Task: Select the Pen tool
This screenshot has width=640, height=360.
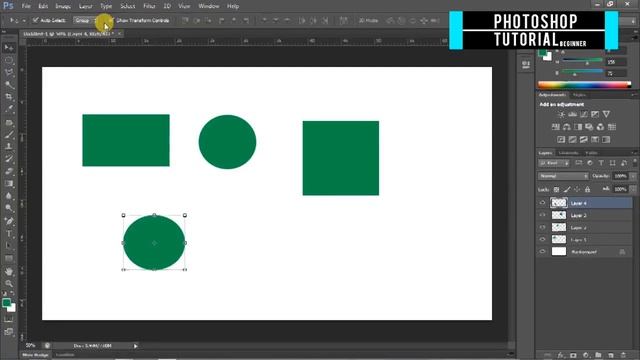Action: 9,221
